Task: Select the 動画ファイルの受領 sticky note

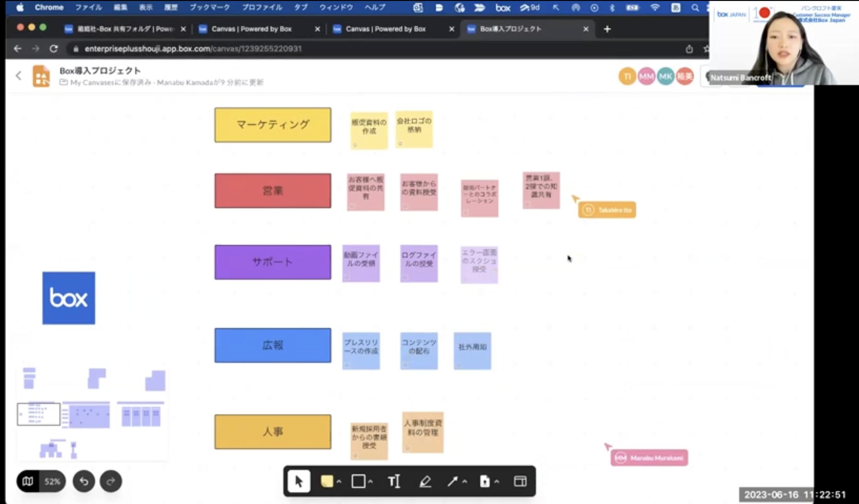Action: point(361,263)
